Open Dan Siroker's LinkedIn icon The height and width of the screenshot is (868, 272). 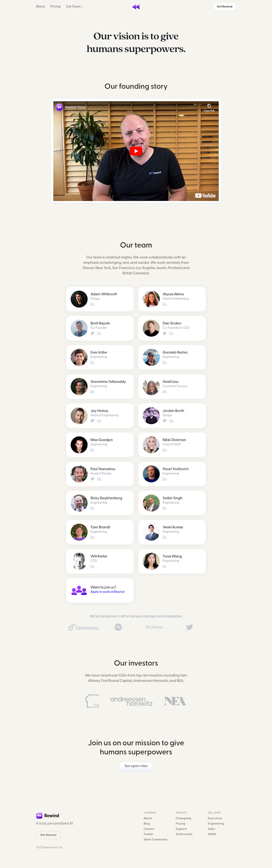tap(171, 333)
